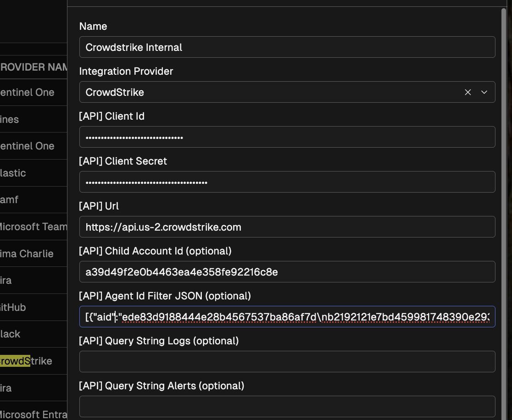
Task: Select the Tines provider row
Action: click(33, 119)
